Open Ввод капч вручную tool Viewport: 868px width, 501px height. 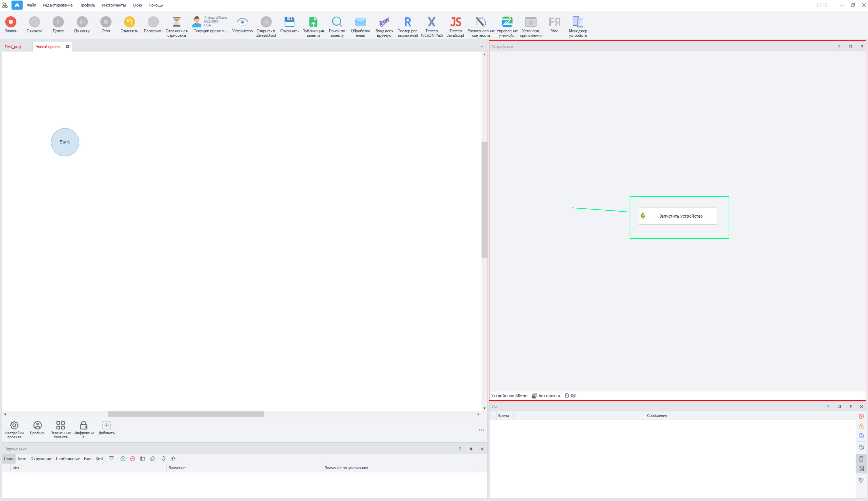pos(384,22)
